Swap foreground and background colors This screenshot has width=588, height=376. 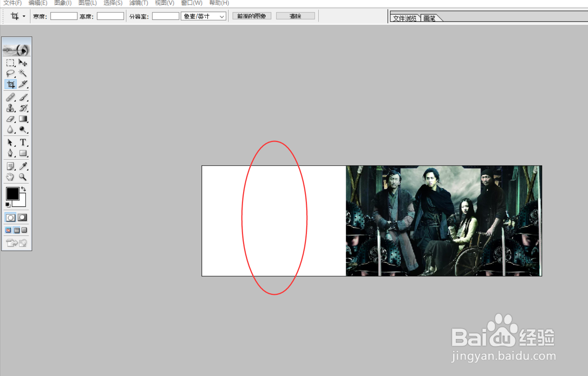pos(24,189)
